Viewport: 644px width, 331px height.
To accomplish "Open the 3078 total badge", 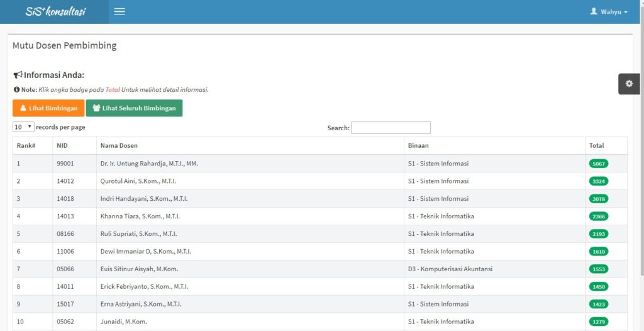I will (599, 199).
